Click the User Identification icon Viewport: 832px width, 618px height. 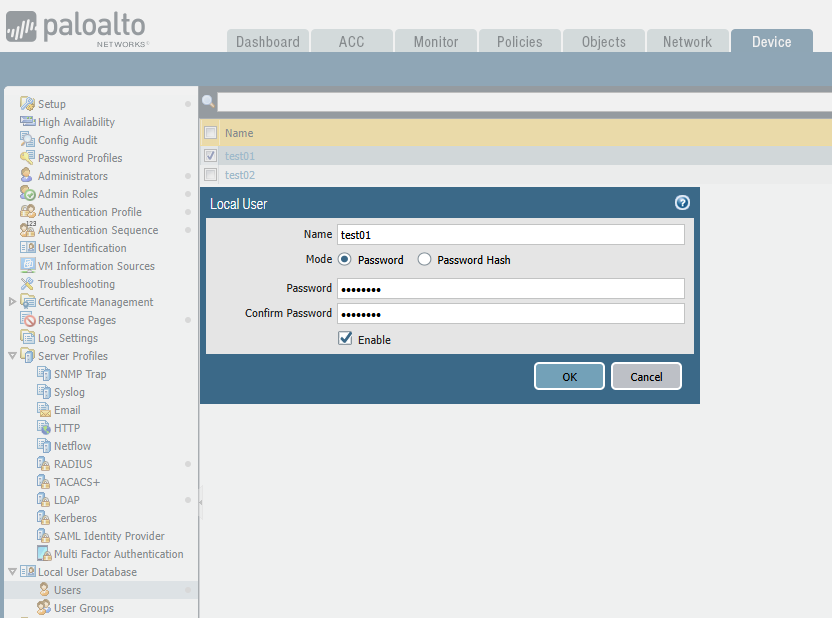(28, 247)
